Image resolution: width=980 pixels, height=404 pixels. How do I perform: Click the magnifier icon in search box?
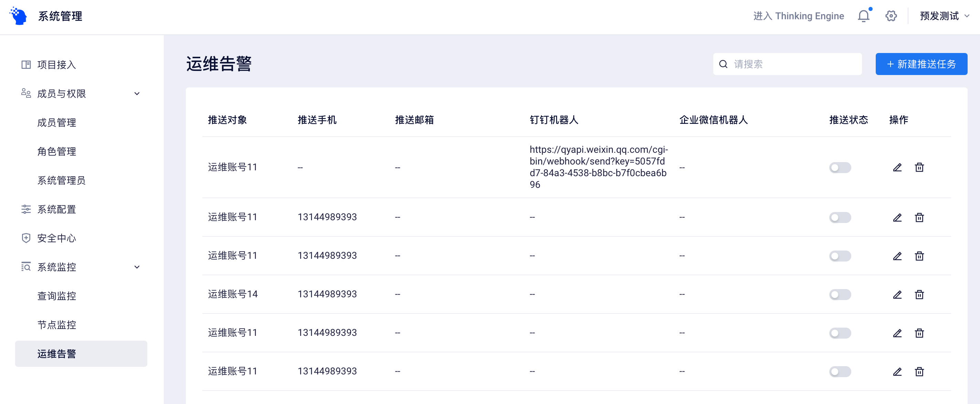pos(723,64)
